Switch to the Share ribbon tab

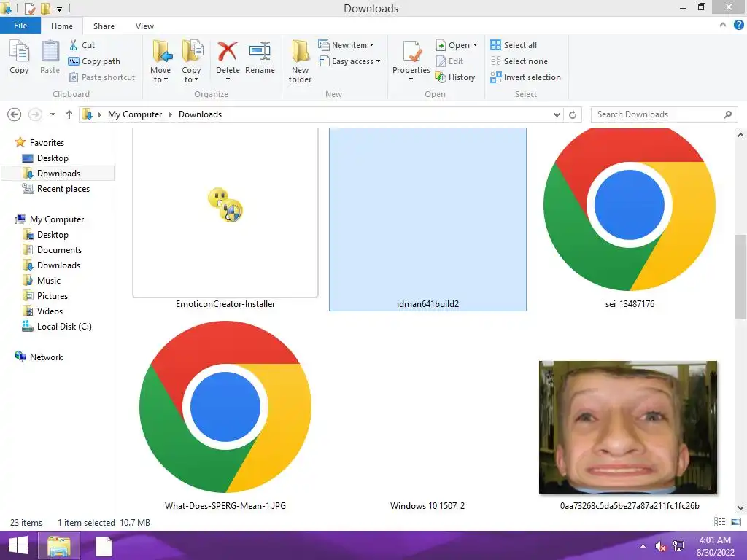coord(104,26)
